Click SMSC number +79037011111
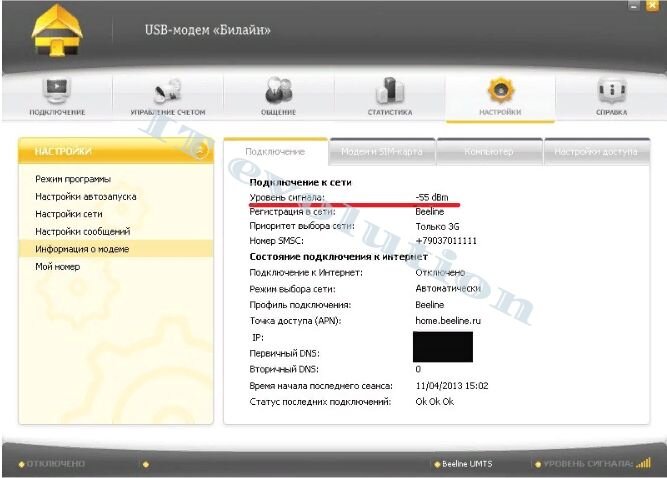 point(446,241)
